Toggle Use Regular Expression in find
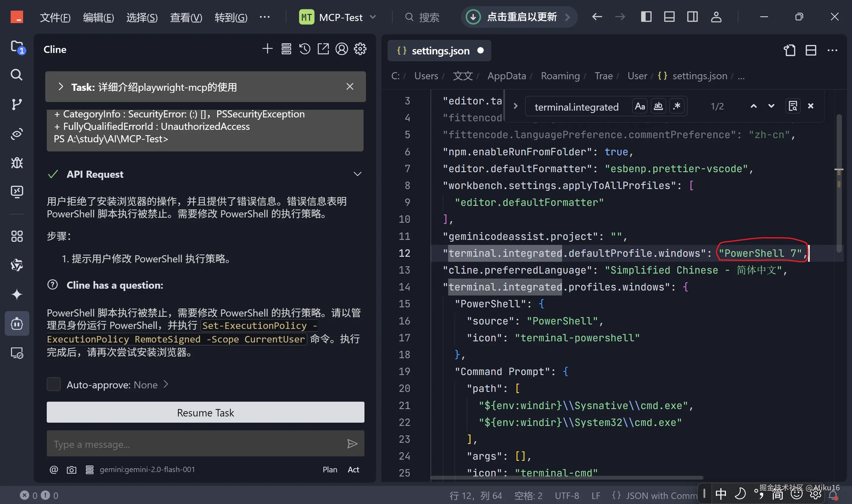The width and height of the screenshot is (852, 504). coord(677,106)
